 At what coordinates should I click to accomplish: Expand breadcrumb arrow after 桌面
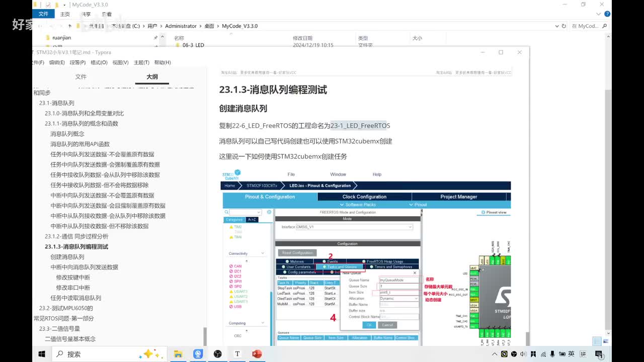[218, 26]
